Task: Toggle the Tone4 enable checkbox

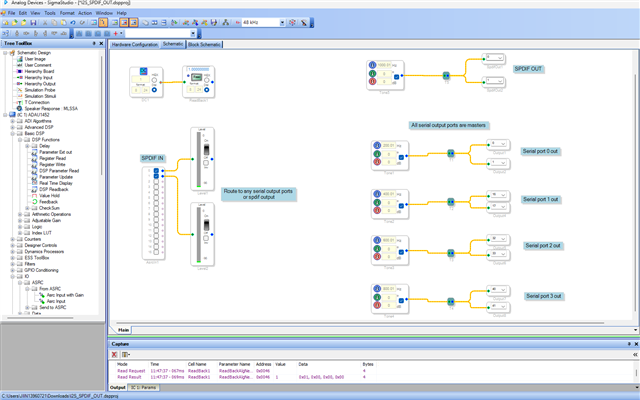Action: 401,300
